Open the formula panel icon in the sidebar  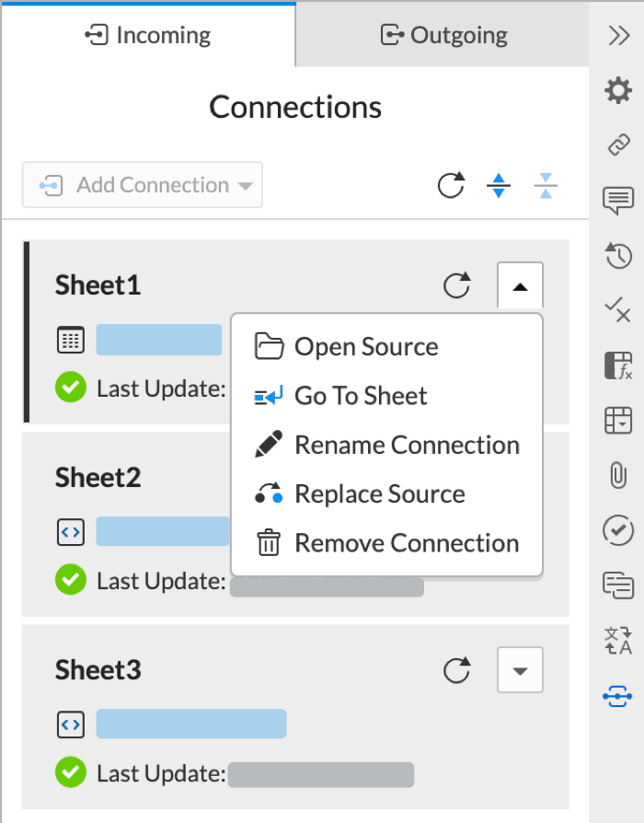pyautogui.click(x=617, y=366)
